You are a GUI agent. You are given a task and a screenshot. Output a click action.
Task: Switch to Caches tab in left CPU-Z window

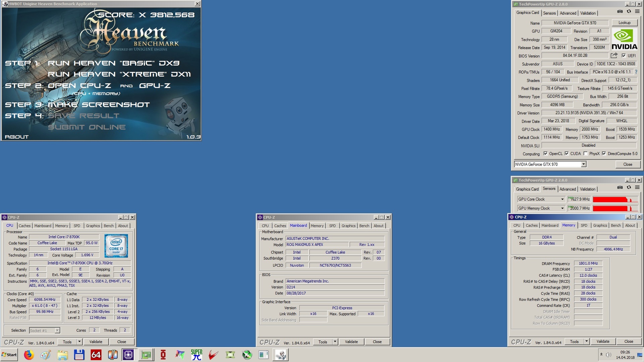tap(24, 226)
